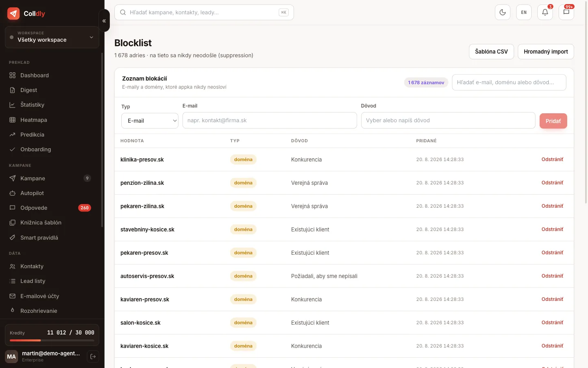Click Hromadný import button
The height and width of the screenshot is (368, 588).
coord(546,52)
